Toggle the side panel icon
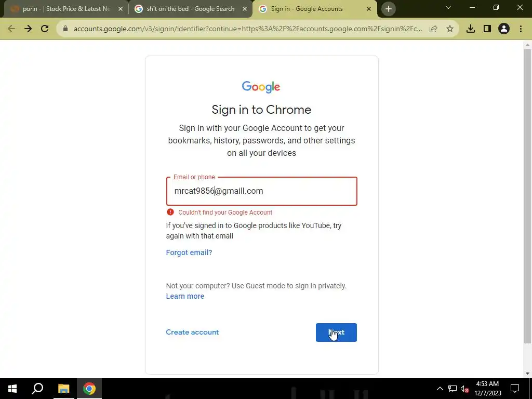The width and height of the screenshot is (532, 399). [x=487, y=29]
